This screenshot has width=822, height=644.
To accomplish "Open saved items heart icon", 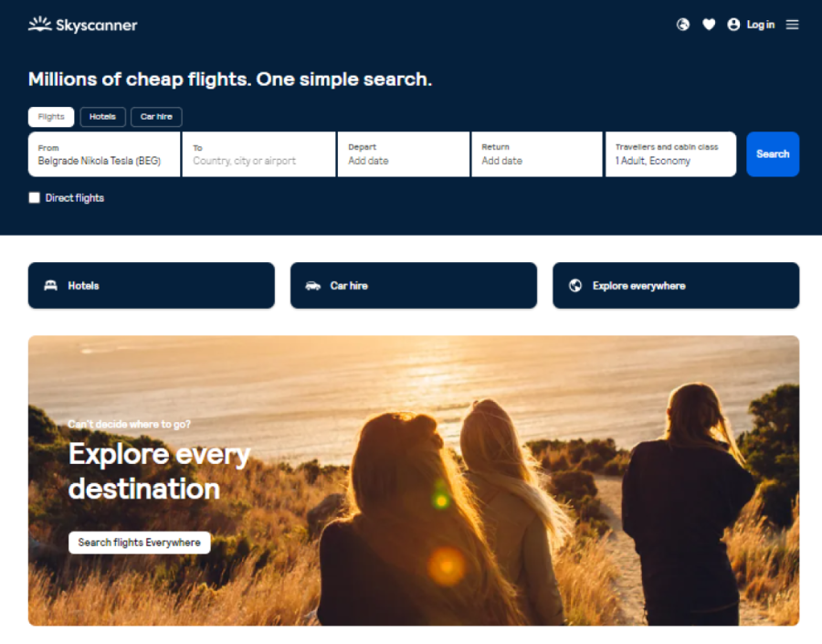I will [709, 25].
